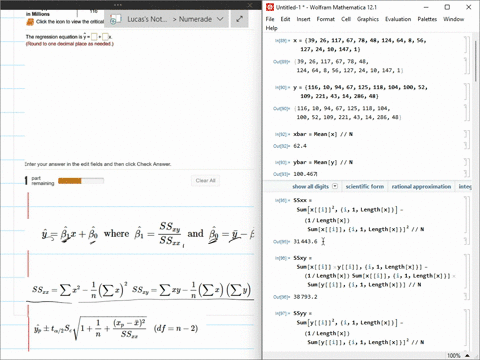Click the second answer box before x

point(105,37)
